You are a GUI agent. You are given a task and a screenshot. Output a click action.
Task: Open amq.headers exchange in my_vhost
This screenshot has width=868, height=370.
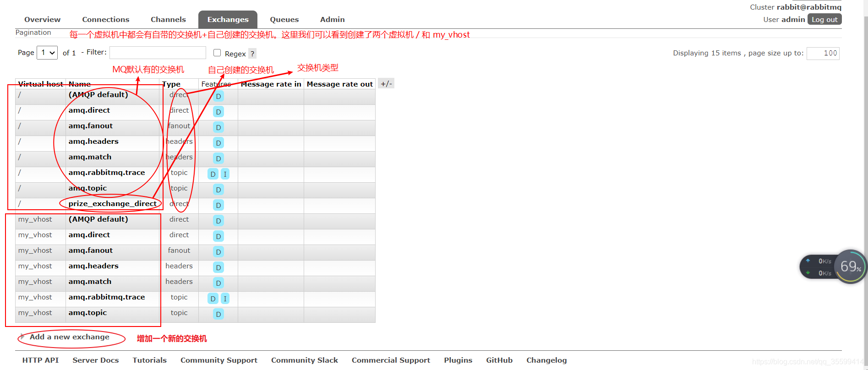(93, 266)
